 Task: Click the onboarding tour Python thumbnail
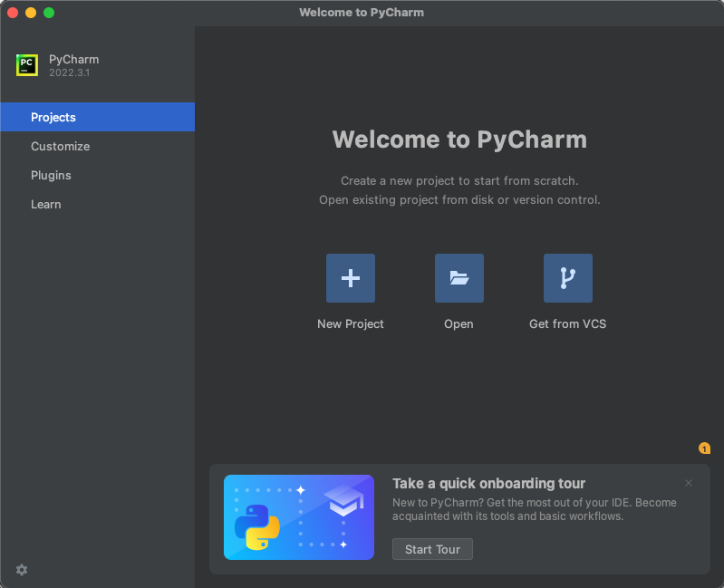pos(299,517)
